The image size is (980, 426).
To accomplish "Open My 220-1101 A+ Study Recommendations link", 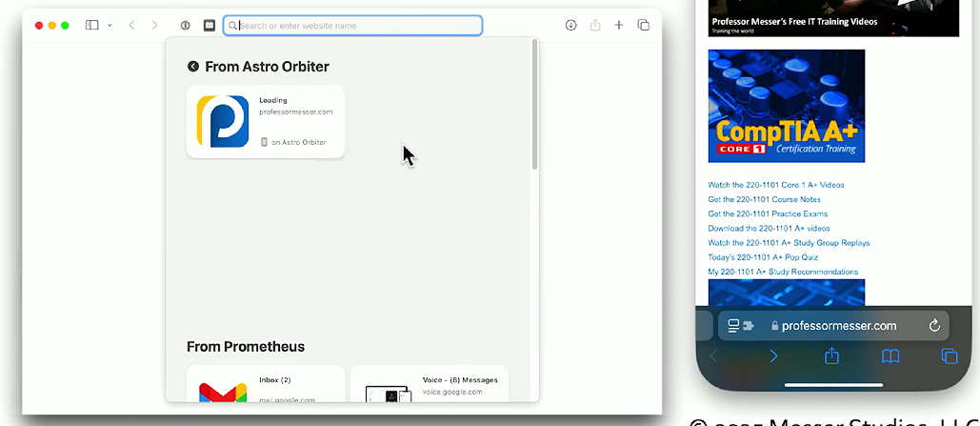I will pos(783,272).
